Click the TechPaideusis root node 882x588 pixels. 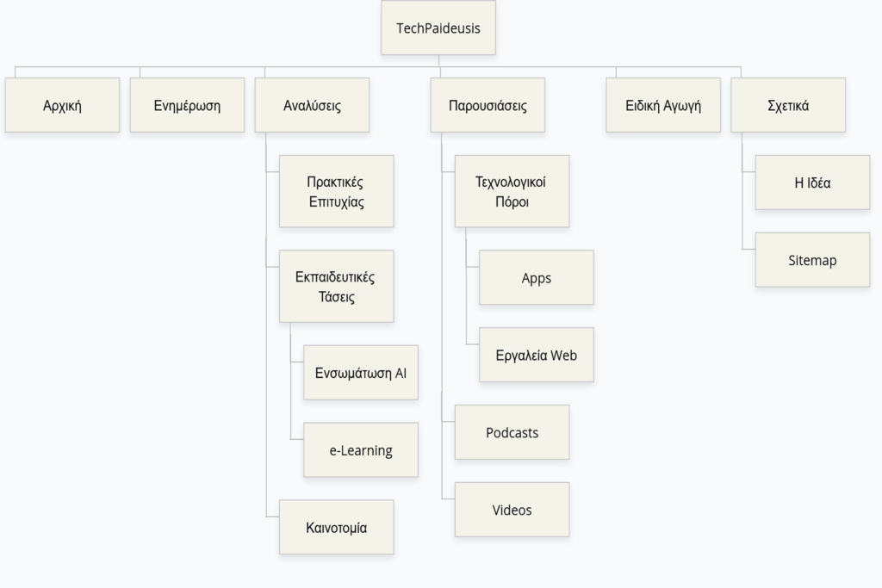[438, 28]
